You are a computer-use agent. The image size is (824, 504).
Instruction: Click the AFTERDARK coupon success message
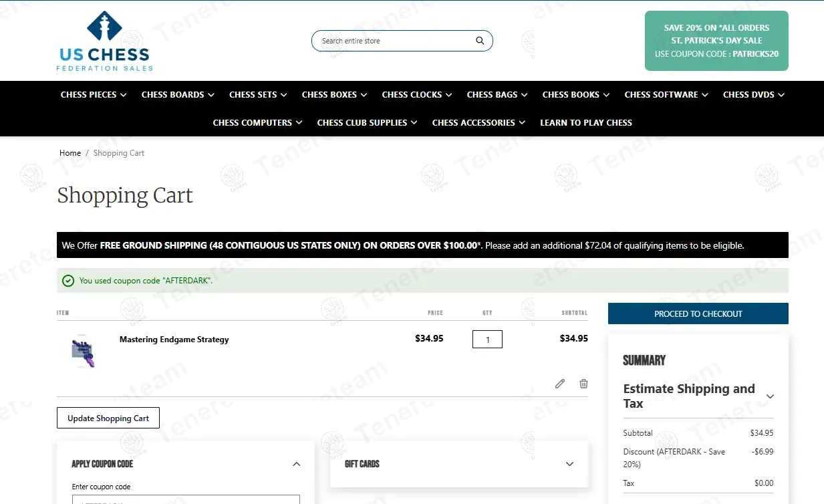click(422, 281)
